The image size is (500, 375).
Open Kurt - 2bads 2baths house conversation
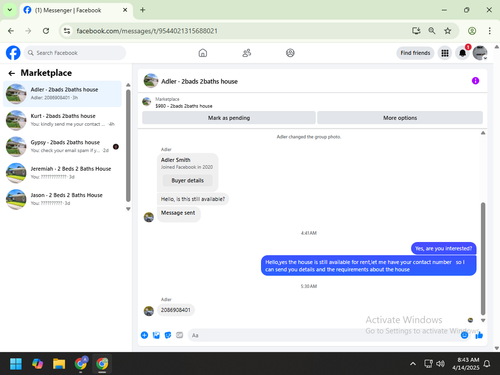(63, 120)
